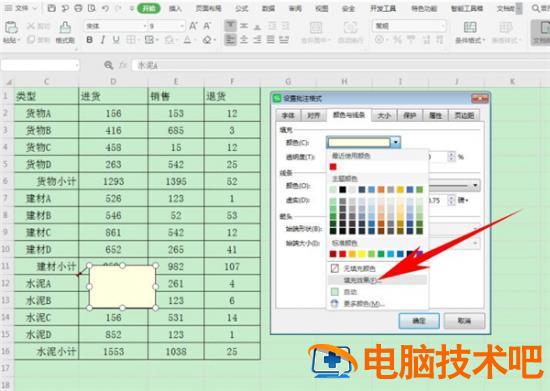Viewport: 550px width, 391px height.
Task: Click the No Fill (无填充颜色) icon
Action: point(335,268)
